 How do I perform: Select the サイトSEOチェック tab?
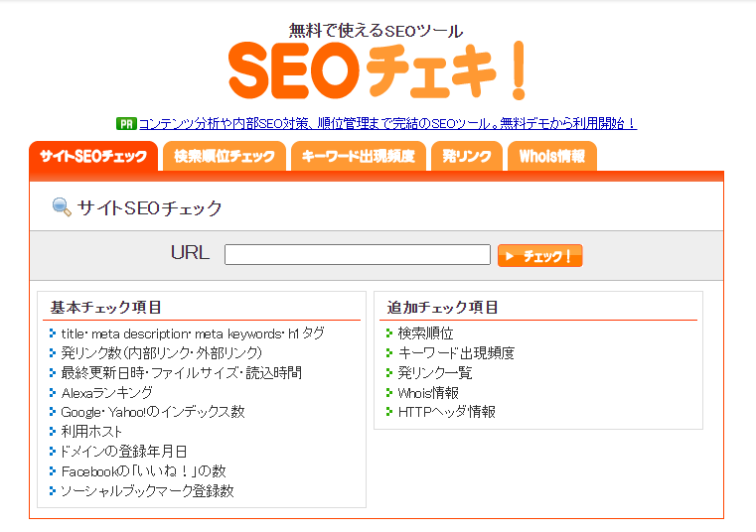[93, 156]
